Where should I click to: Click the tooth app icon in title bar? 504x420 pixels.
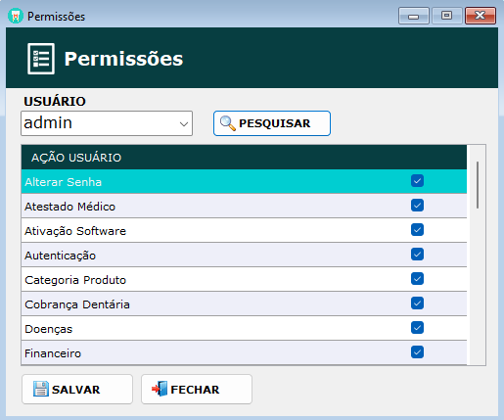pos(16,16)
